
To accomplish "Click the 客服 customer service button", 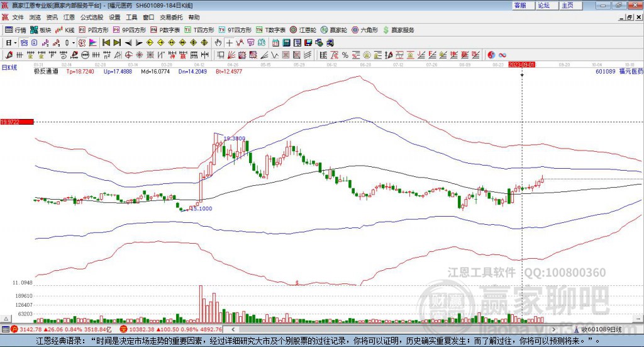I will (x=523, y=5).
